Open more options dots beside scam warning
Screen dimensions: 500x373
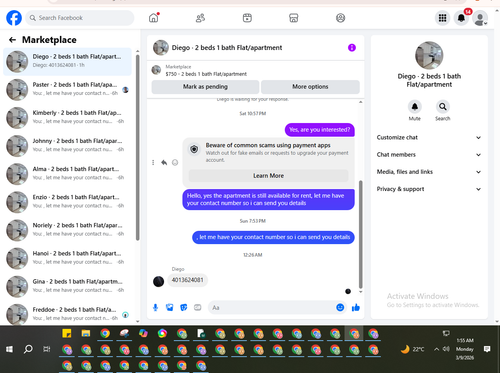[x=153, y=163]
